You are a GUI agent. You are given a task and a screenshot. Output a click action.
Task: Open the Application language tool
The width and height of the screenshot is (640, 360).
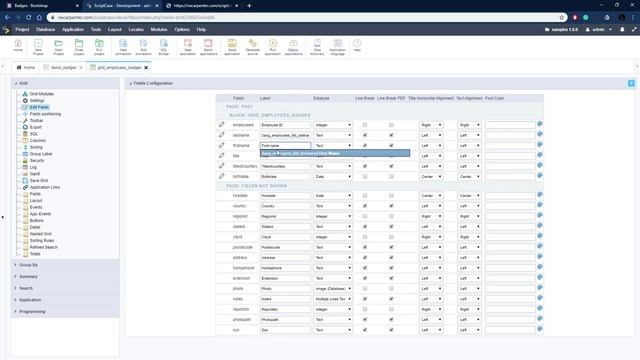(338, 47)
